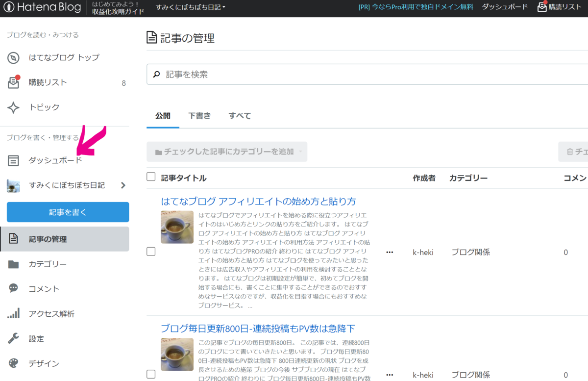Click the 設定 label in sidebar

(x=36, y=338)
